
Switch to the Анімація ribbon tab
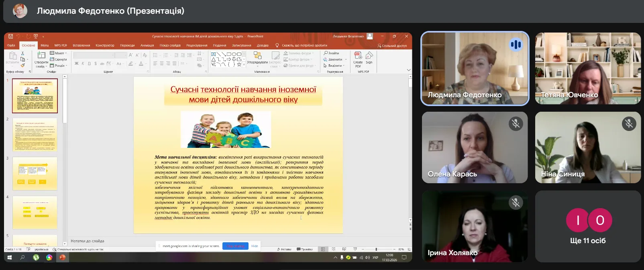(147, 45)
